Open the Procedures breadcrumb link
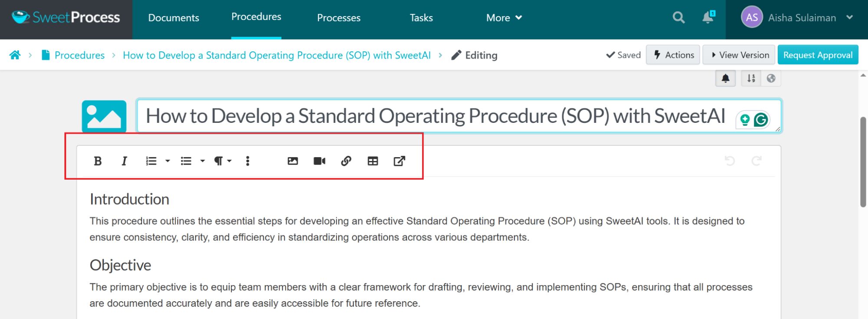 [x=80, y=55]
